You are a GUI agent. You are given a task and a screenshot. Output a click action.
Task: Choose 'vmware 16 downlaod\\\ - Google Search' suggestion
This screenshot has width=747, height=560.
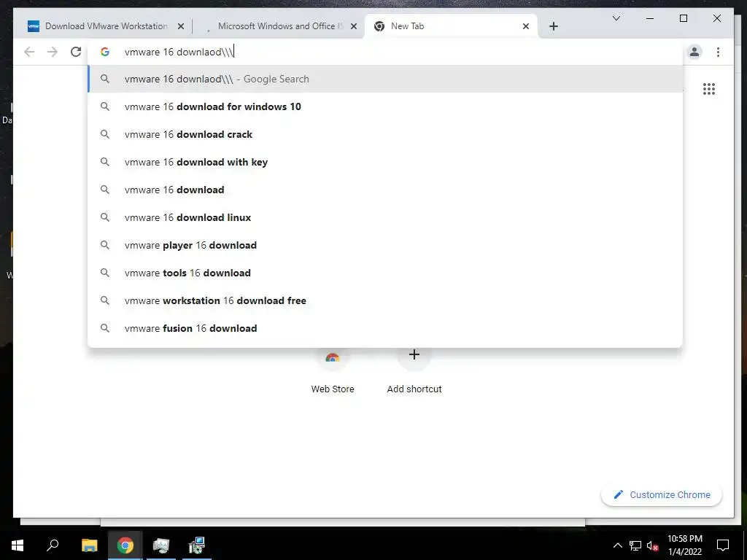(x=385, y=79)
